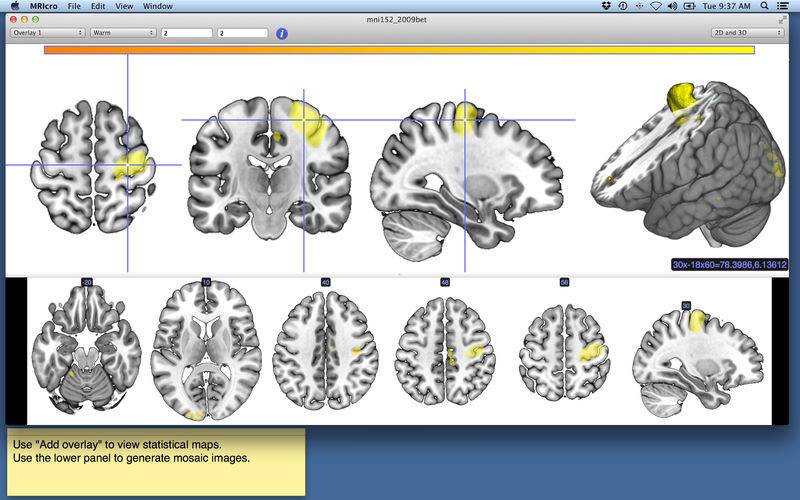Click the second threshold value field
This screenshot has width=800, height=500.
coord(242,33)
